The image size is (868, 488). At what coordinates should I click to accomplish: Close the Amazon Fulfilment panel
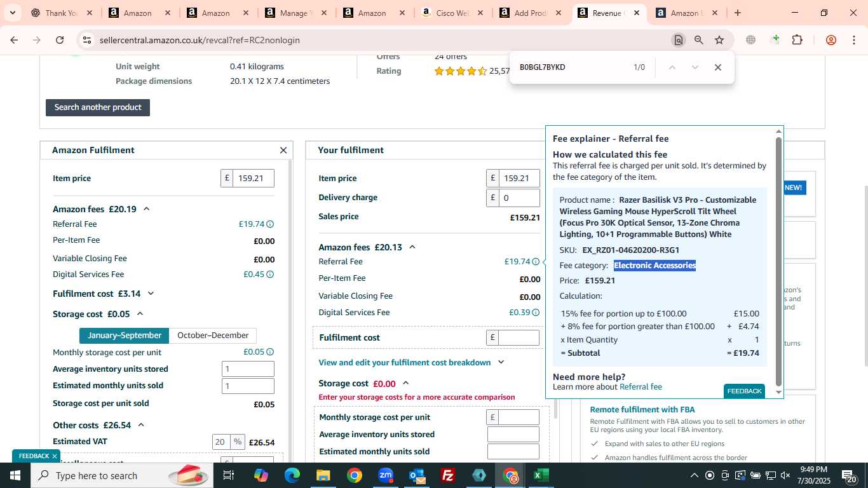click(283, 151)
